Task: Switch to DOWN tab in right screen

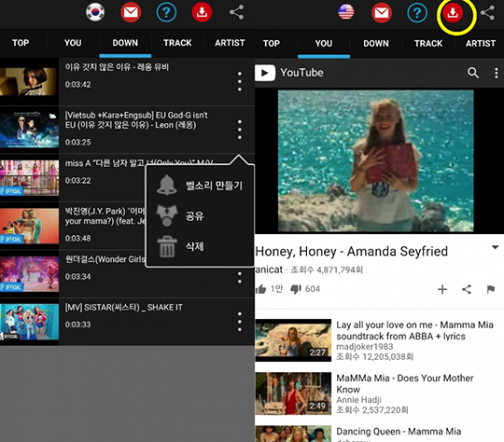Action: pos(376,44)
